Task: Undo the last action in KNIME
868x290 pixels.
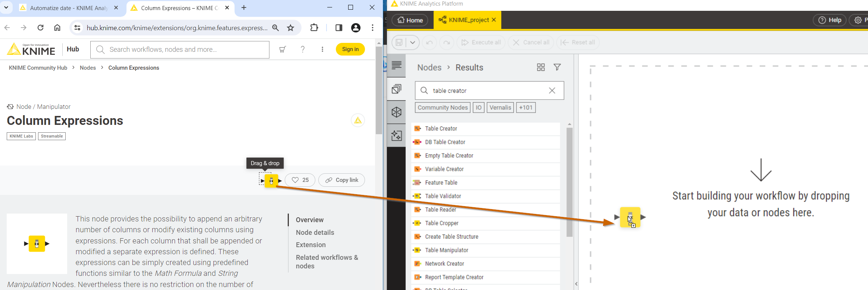Action: click(x=430, y=42)
